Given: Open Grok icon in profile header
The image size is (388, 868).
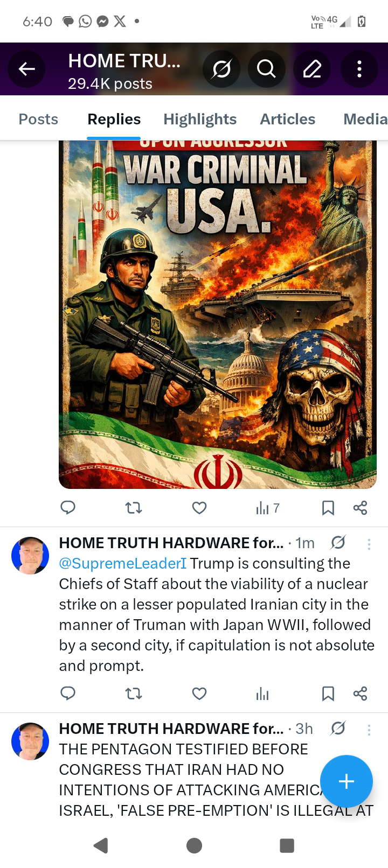Looking at the screenshot, I should click(221, 69).
